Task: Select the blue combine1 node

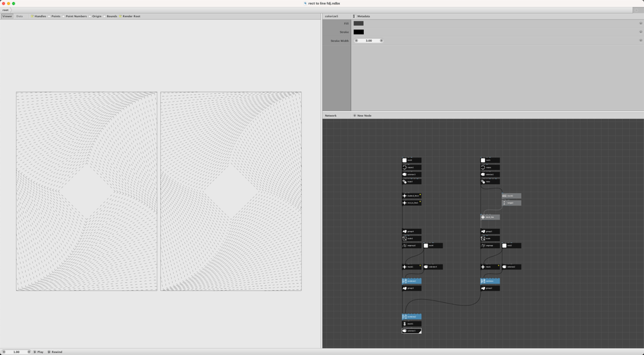Action: click(x=412, y=281)
